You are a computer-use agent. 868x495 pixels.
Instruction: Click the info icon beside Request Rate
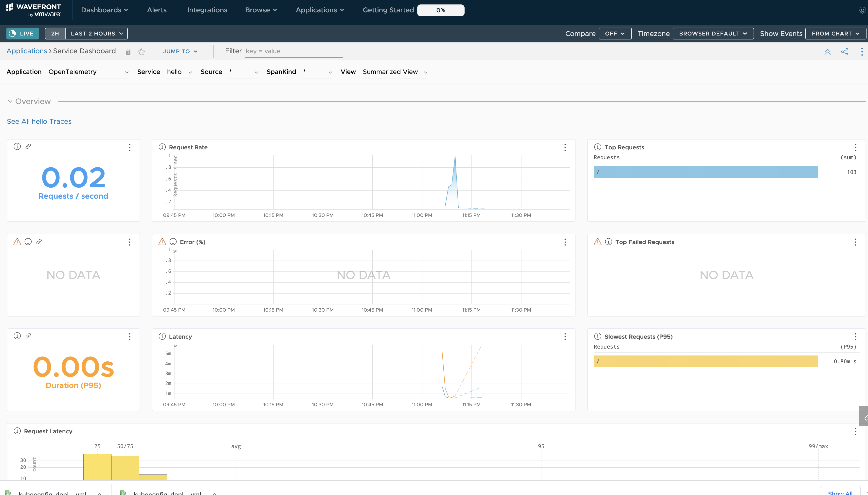pyautogui.click(x=162, y=147)
